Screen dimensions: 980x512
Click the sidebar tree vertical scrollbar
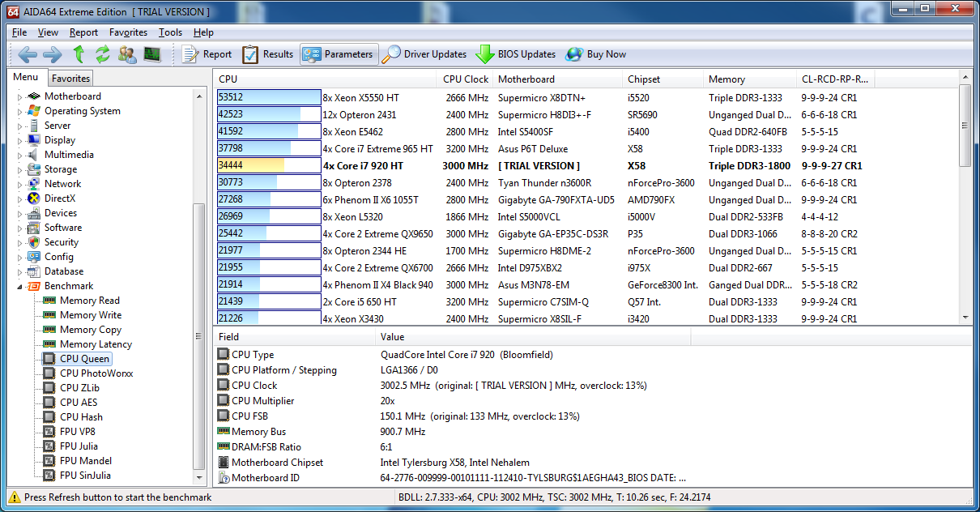click(200, 286)
